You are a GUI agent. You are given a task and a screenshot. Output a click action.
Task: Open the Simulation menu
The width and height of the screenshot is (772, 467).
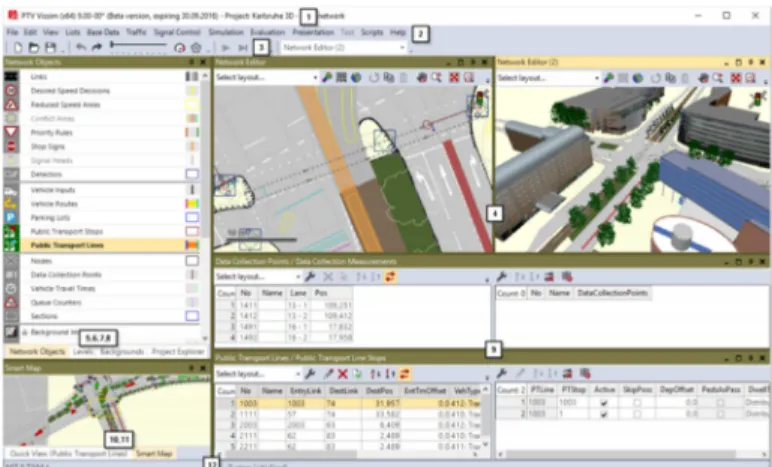tap(226, 32)
